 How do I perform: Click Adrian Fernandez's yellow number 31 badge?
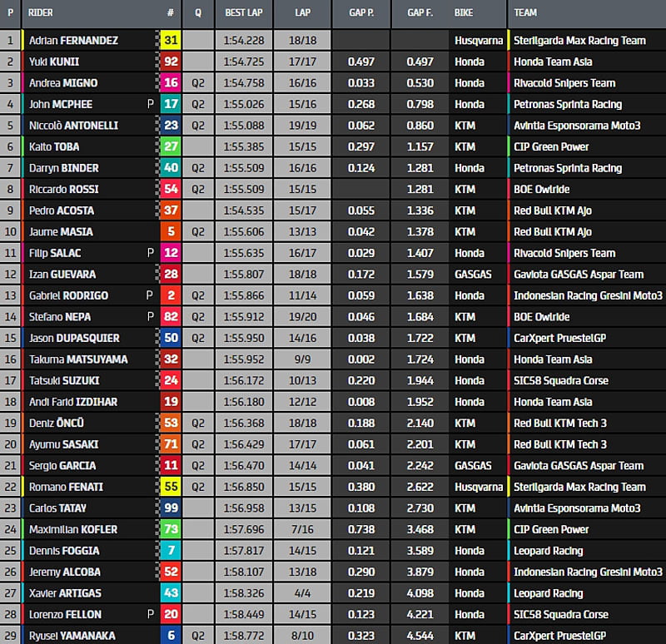[x=171, y=40]
